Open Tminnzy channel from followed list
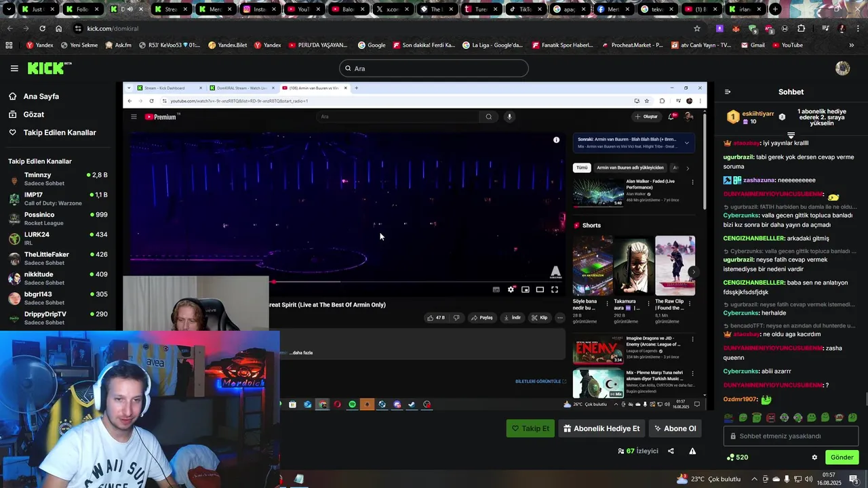Image resolution: width=868 pixels, height=488 pixels. coord(58,179)
